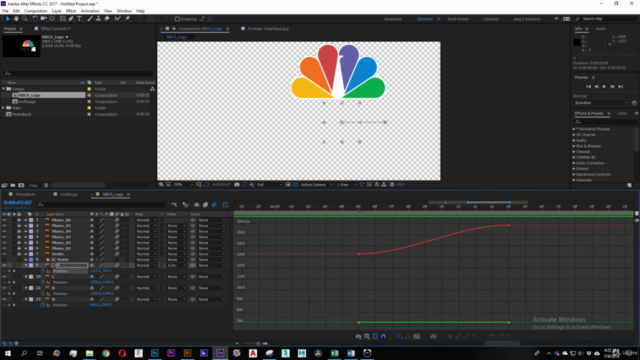640x360 pixels.
Task: Select the Libraries workspace
Action: 491,19
